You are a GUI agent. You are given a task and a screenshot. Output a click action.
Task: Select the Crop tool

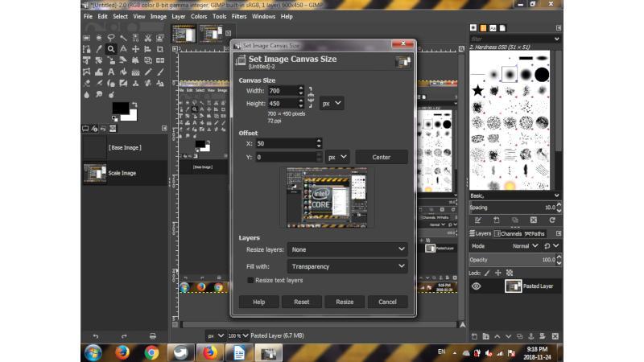pyautogui.click(x=160, y=49)
